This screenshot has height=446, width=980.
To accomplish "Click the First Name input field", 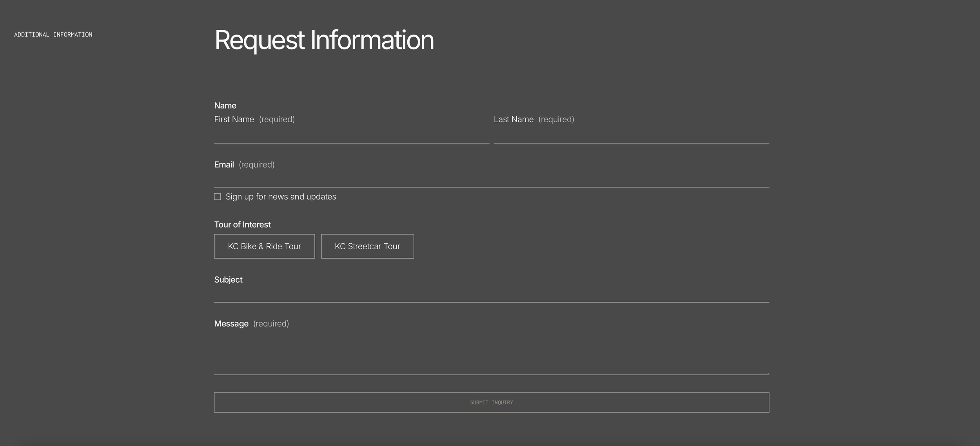I will 351,135.
